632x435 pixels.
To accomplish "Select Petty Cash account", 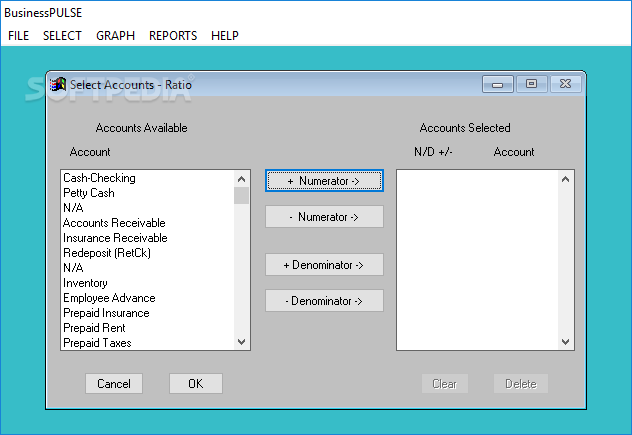I will 148,193.
